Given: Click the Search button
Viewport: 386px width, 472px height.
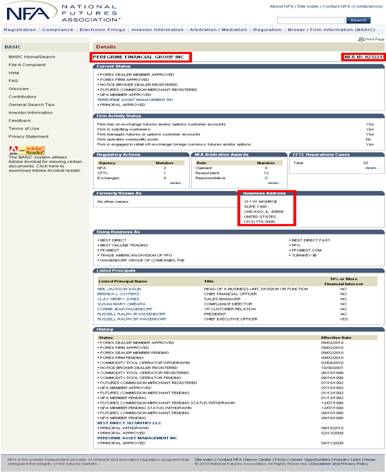Looking at the screenshot, I should pos(358,20).
